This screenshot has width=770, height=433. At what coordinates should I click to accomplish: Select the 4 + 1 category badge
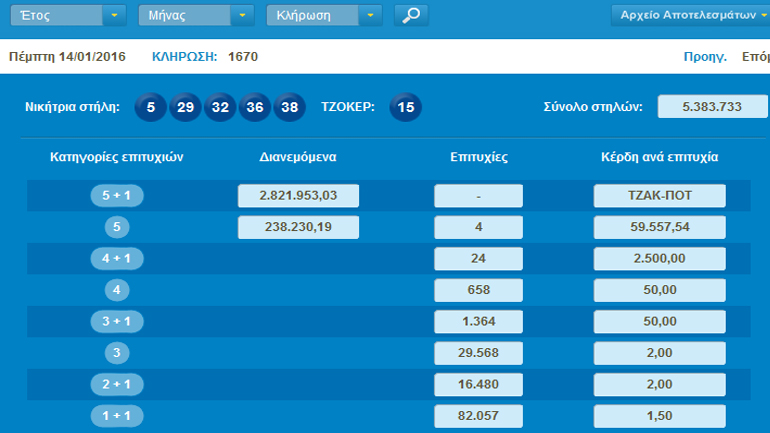(117, 259)
